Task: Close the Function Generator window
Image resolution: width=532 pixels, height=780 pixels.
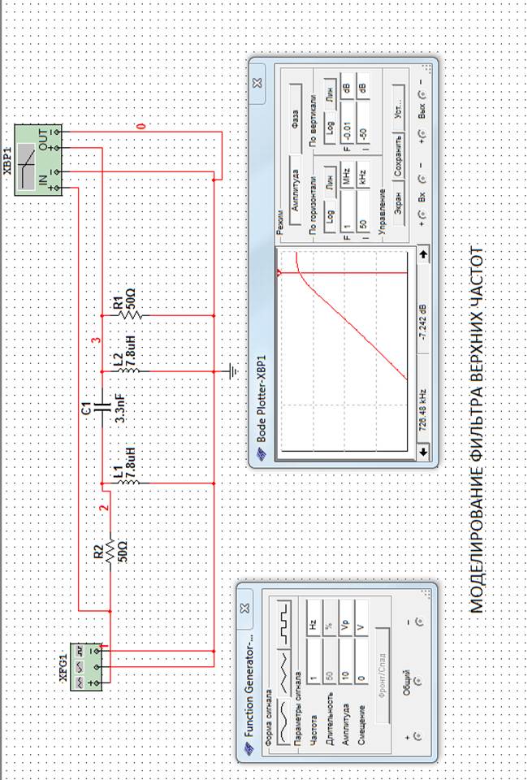Action: (x=244, y=608)
